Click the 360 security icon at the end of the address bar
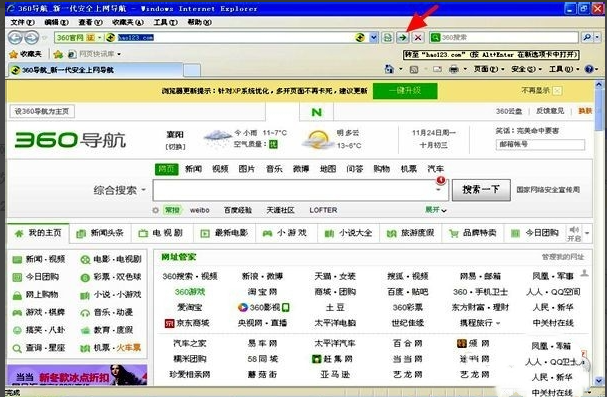Viewport: 607px width, 397px height. point(360,38)
